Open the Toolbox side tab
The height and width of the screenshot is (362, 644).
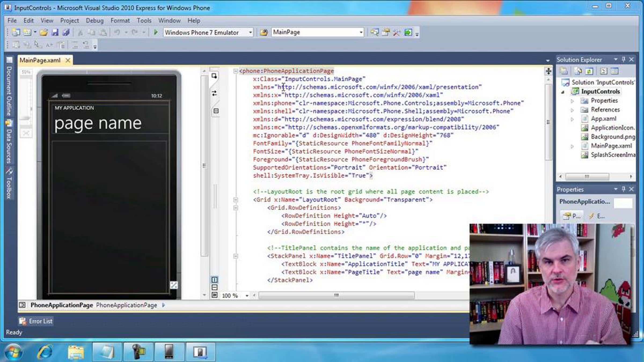pos(9,184)
